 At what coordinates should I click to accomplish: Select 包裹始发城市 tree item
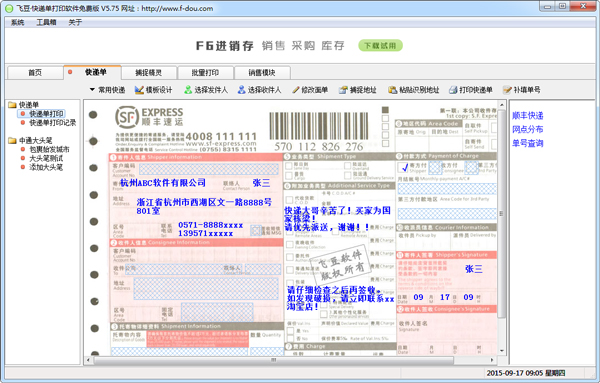point(49,149)
